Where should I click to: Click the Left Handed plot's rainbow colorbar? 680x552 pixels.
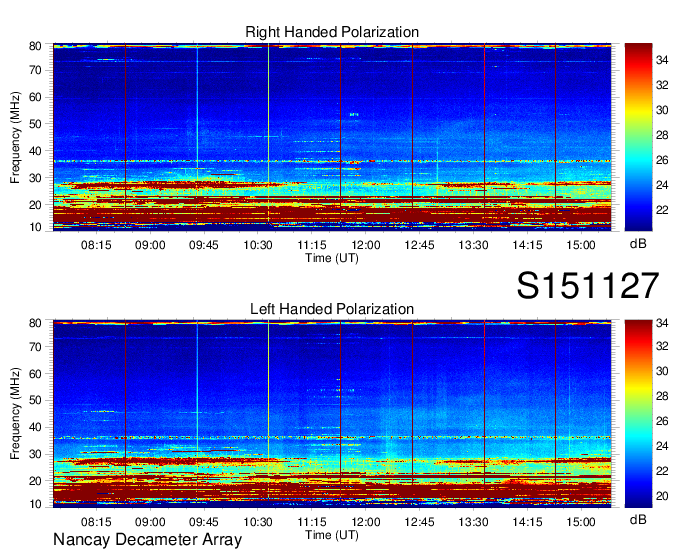[x=638, y=414]
